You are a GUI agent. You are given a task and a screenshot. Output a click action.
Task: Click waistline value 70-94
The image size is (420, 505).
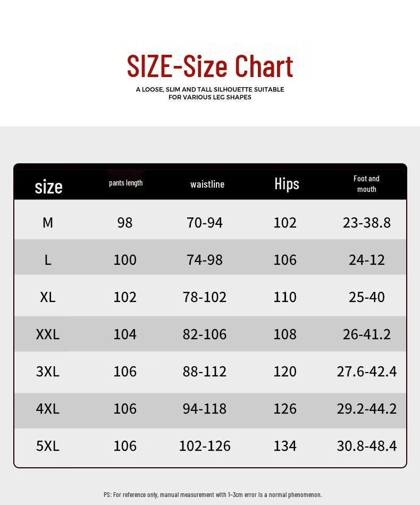(205, 222)
